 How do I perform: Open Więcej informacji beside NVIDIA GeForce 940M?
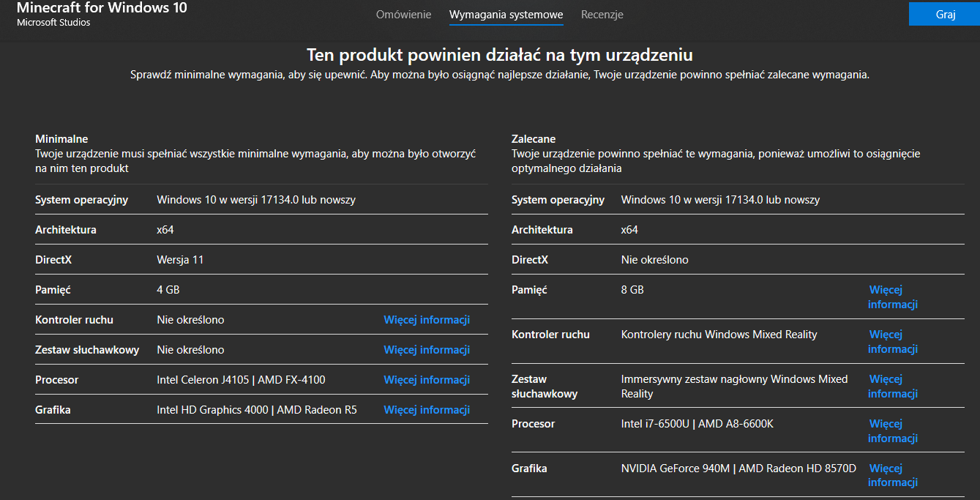click(x=892, y=476)
